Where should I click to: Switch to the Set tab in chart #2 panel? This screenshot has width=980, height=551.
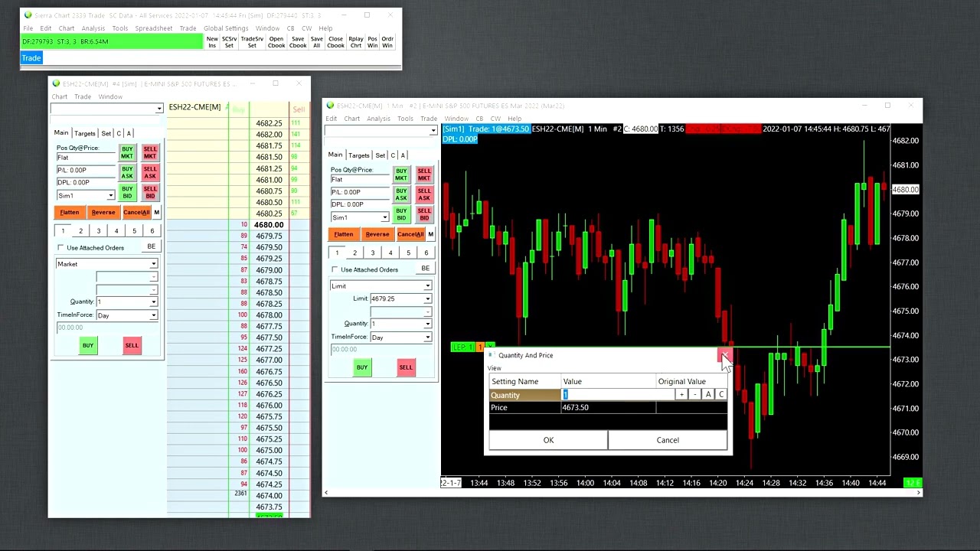pos(380,155)
